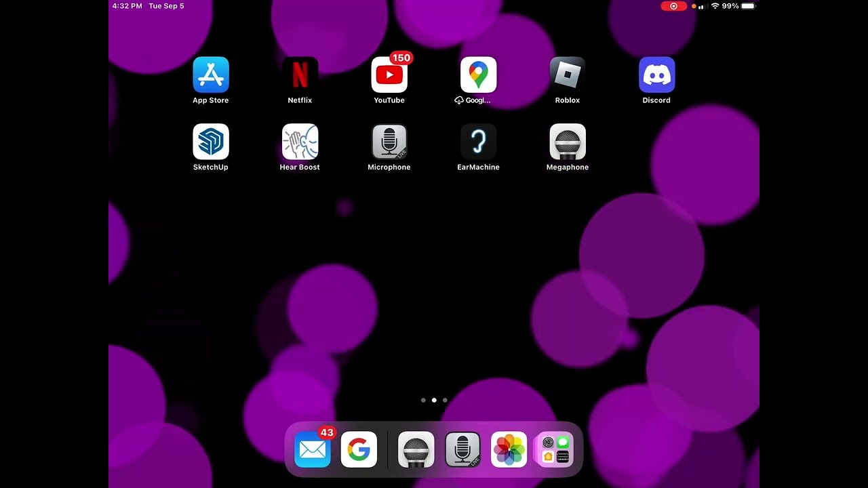Open the Photos app in dock
Viewport: 868px width, 488px height.
[x=509, y=449]
